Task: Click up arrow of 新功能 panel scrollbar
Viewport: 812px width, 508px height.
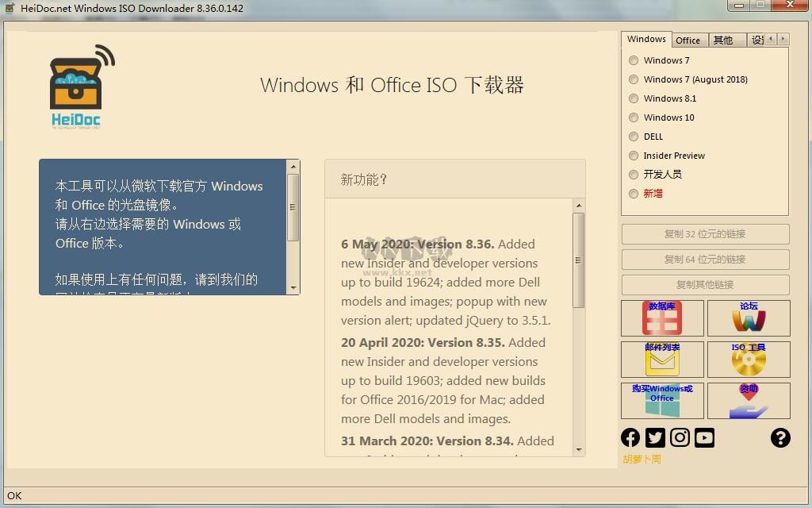Action: click(579, 206)
